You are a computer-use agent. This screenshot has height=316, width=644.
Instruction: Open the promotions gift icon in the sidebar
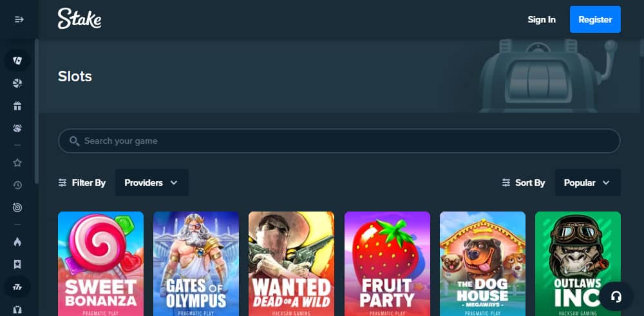point(17,106)
